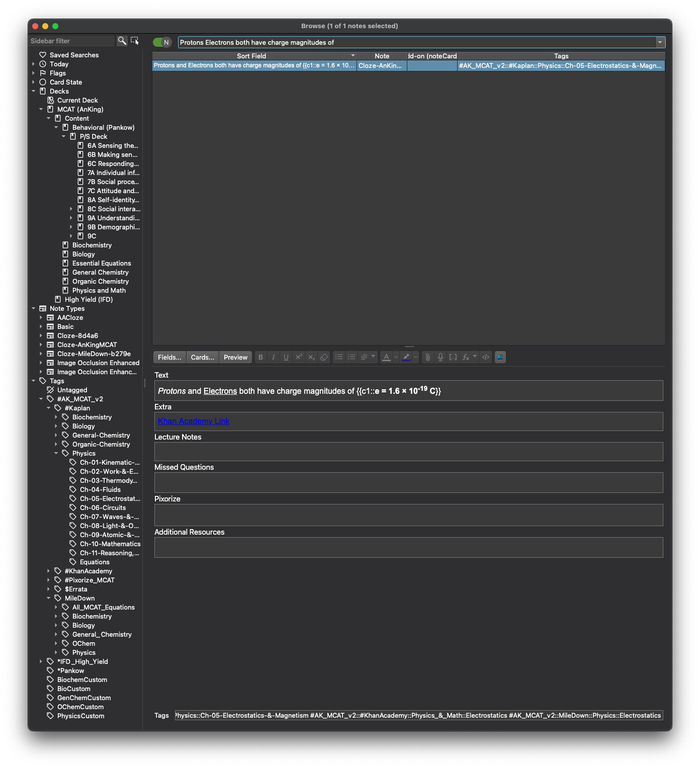Image resolution: width=700 pixels, height=768 pixels.
Task: Toggle the cards/notes mode switch
Action: coord(162,42)
